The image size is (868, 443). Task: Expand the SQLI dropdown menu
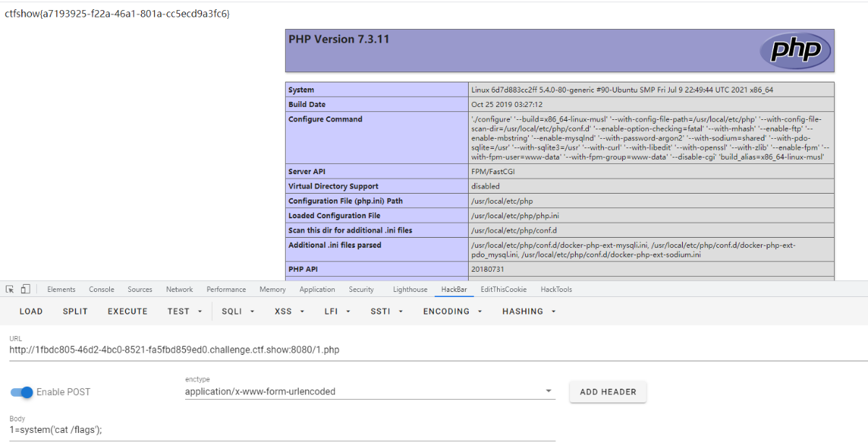pos(238,311)
